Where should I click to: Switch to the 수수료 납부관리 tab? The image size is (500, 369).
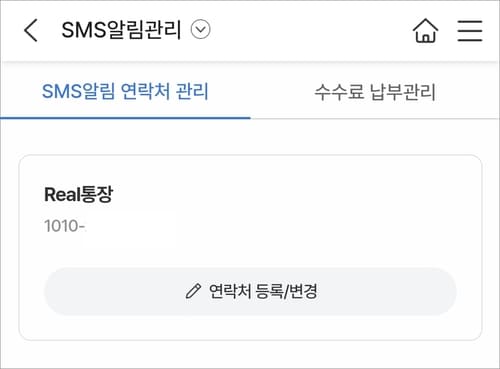[x=375, y=92]
